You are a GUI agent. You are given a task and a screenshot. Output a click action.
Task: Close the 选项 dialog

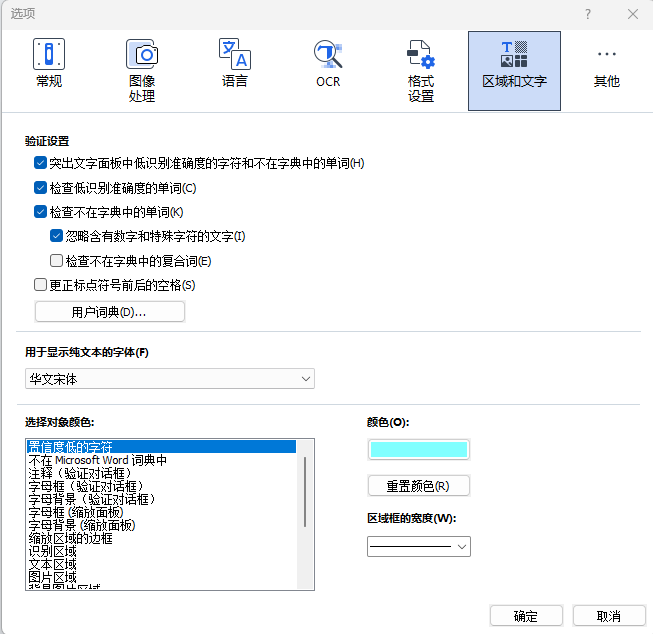[633, 14]
